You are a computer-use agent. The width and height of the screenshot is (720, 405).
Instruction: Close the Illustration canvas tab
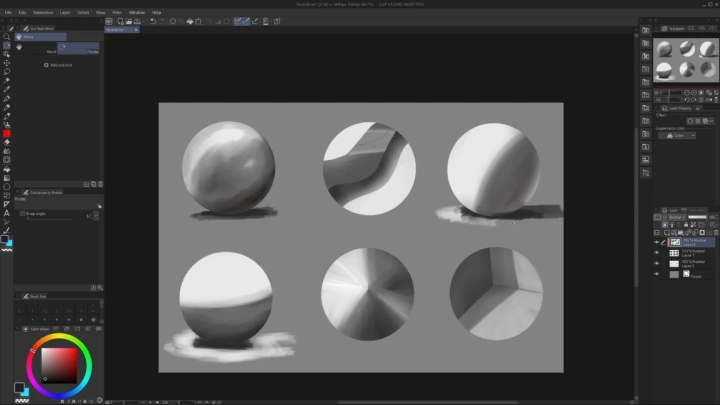point(136,30)
